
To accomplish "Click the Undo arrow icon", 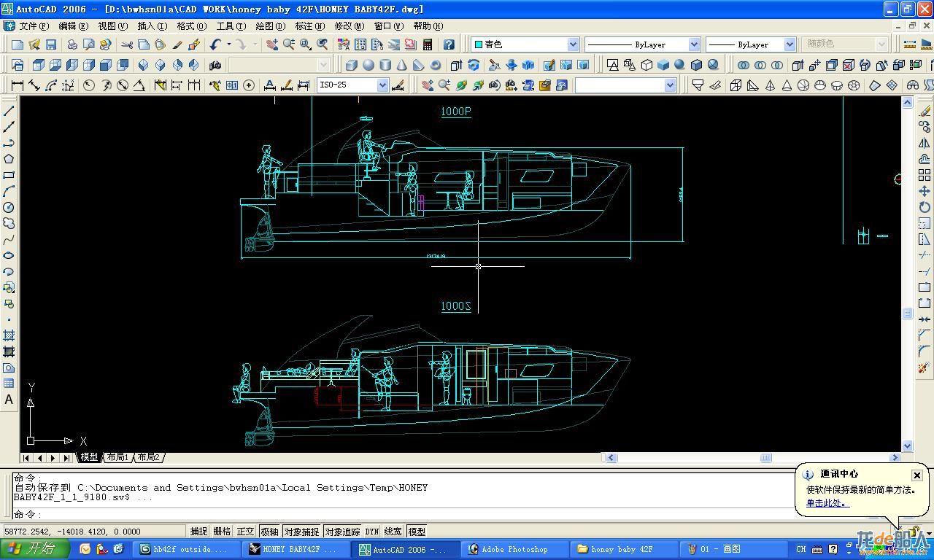I will click(215, 44).
